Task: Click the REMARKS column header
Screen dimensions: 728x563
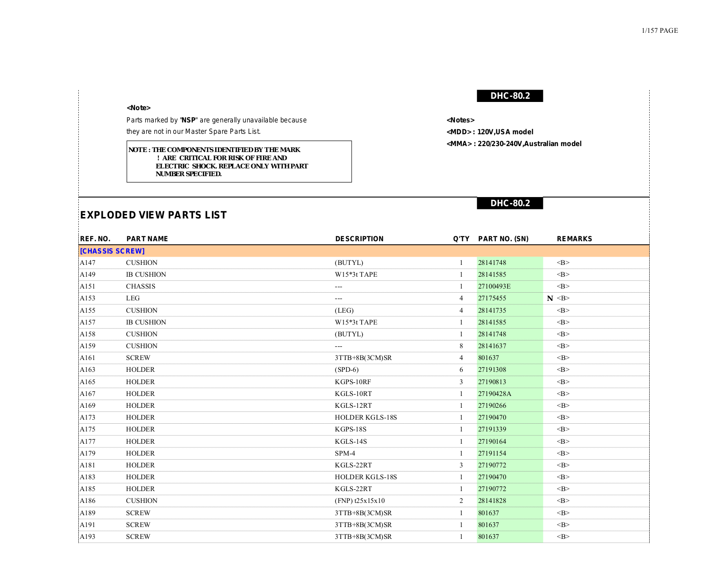Action: point(574,239)
